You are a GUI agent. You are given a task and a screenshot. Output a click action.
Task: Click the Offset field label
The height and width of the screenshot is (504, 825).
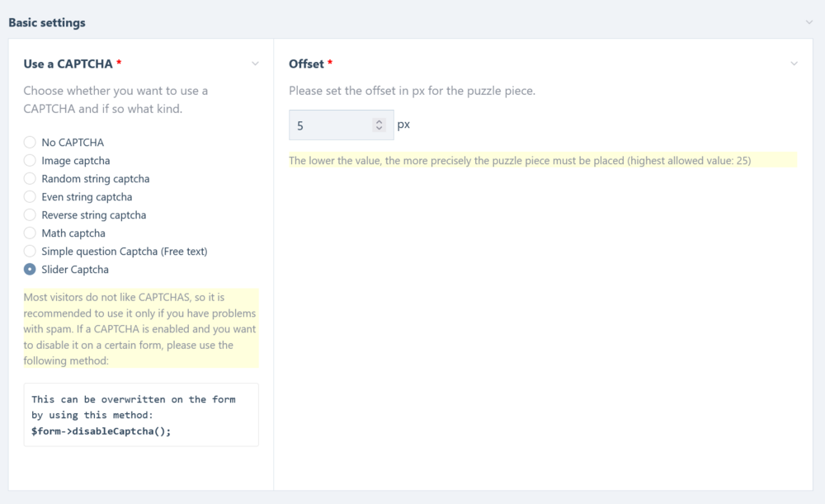pos(306,64)
